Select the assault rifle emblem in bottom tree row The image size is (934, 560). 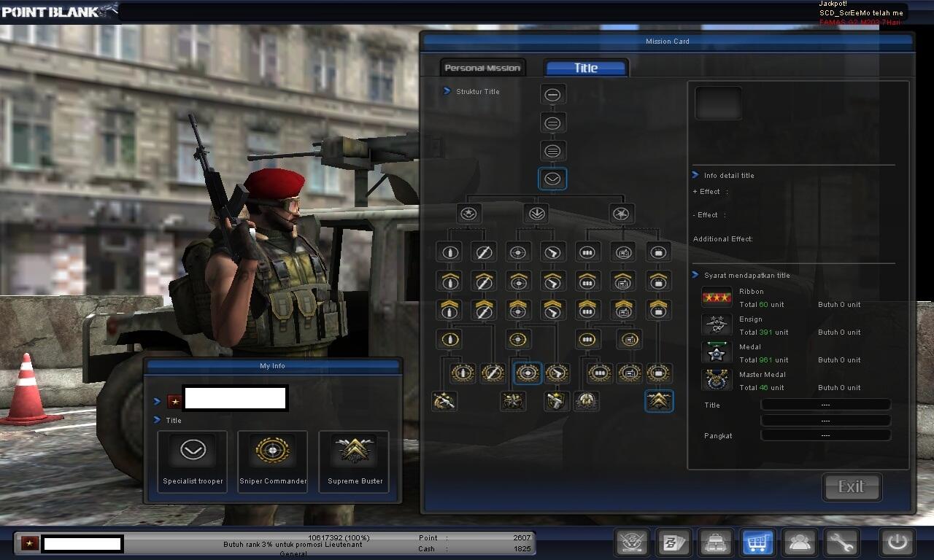[444, 400]
